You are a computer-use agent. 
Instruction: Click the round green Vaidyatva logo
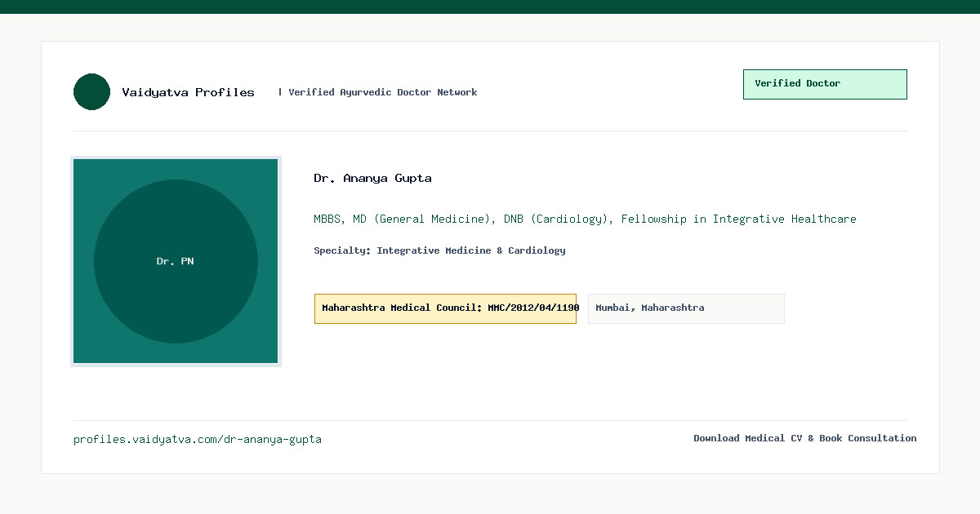[91, 91]
